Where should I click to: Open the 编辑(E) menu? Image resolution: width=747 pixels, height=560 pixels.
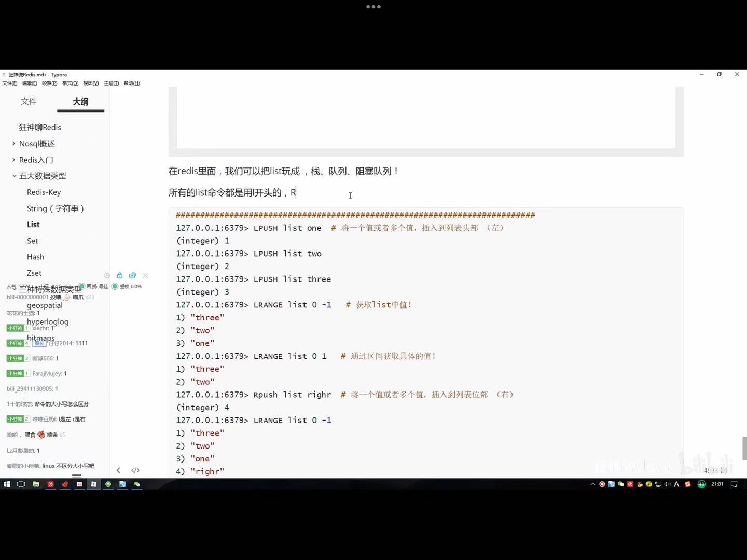point(30,83)
